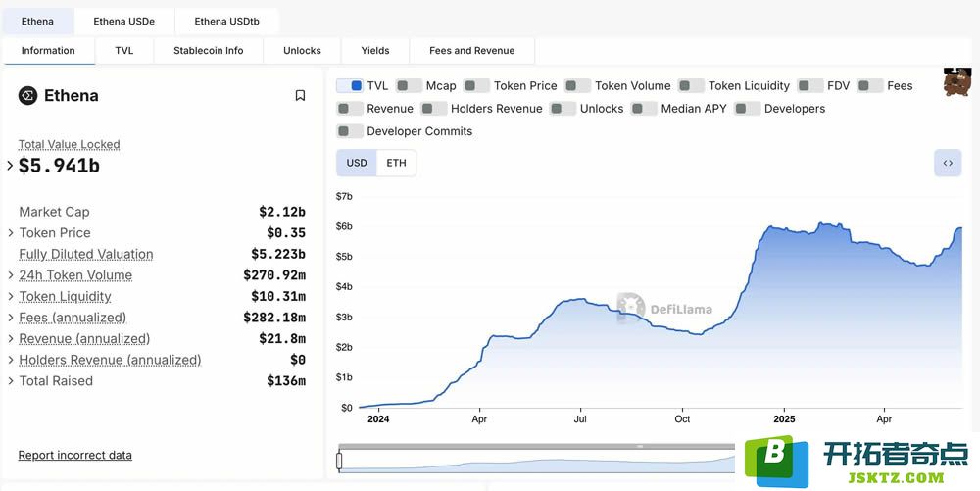Screen dimensions: 980x491
Task: Turn on Token Volume series
Action: pos(577,85)
